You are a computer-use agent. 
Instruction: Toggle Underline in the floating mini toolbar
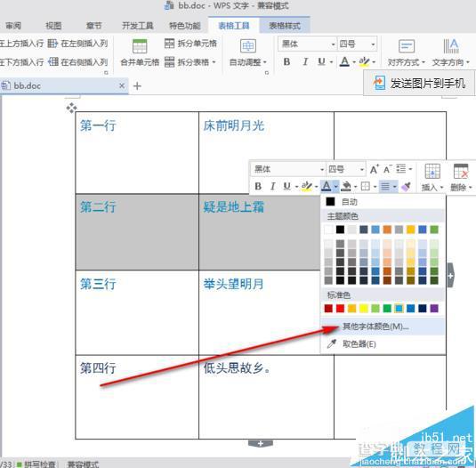click(286, 186)
